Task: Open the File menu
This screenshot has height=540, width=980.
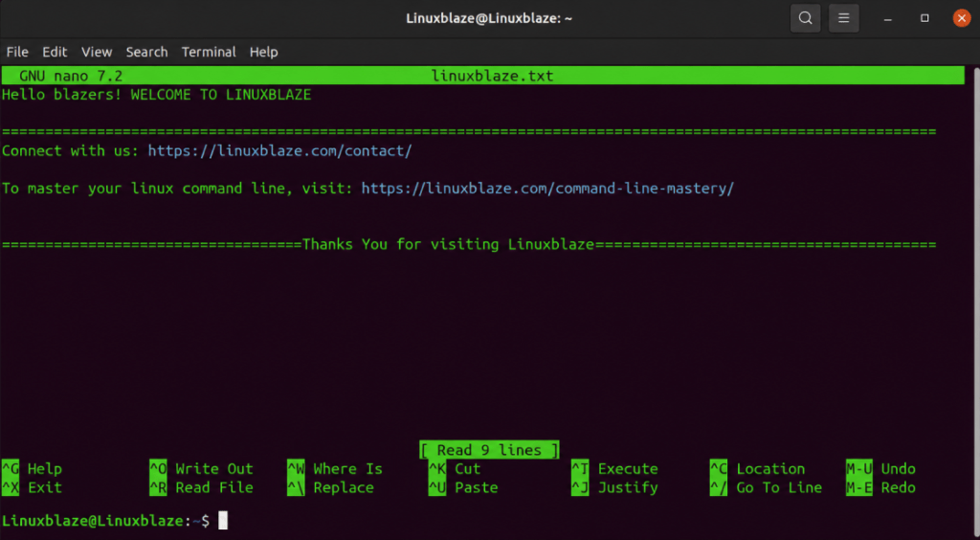Action: (x=17, y=52)
